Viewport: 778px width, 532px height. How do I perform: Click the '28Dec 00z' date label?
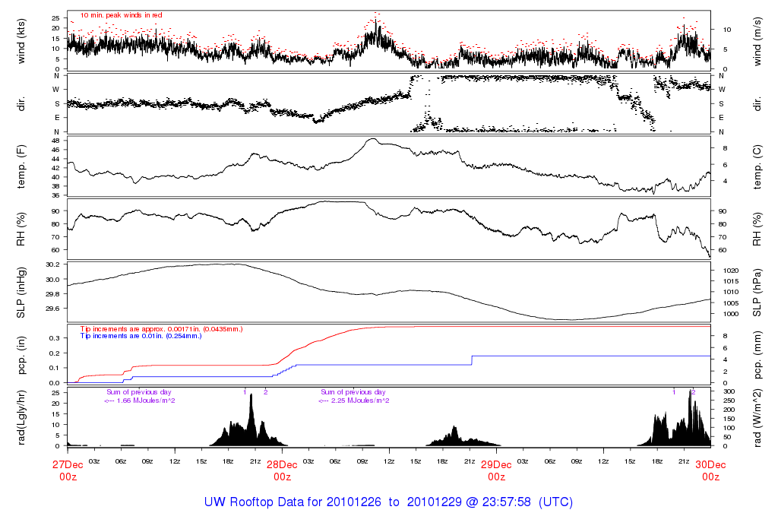(x=283, y=470)
